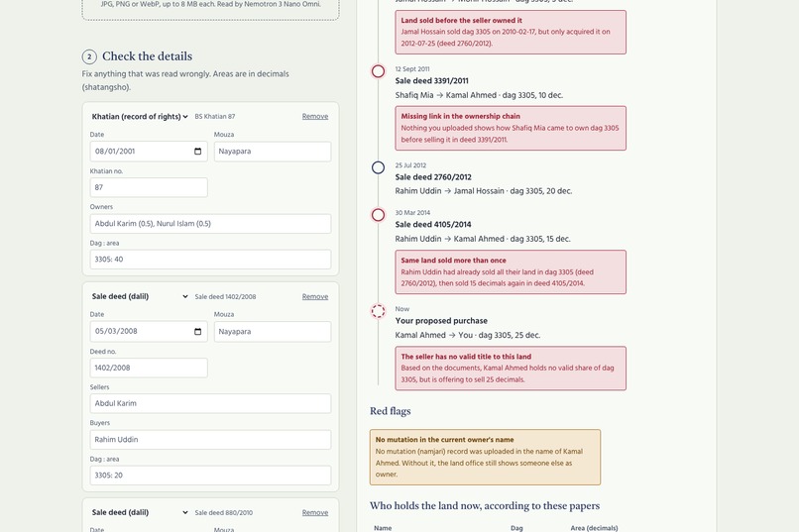Click the Dag : area field showing 3305: 40
Image resolution: width=799 pixels, height=532 pixels.
(210, 260)
